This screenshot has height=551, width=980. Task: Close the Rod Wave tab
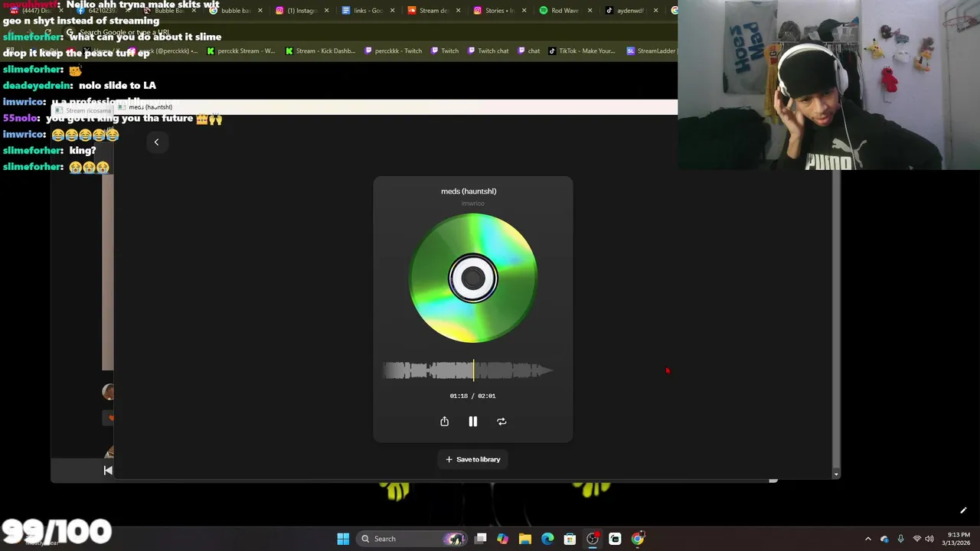(590, 11)
